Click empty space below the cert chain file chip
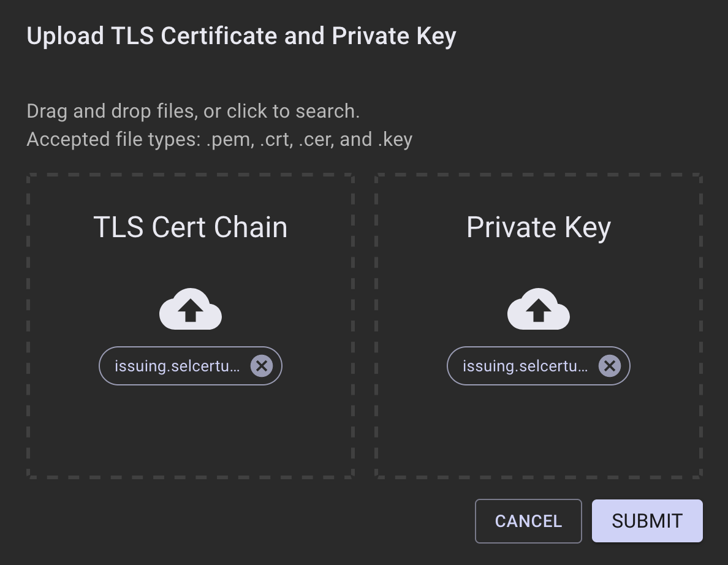Screen dimensions: 728x565 [191, 429]
